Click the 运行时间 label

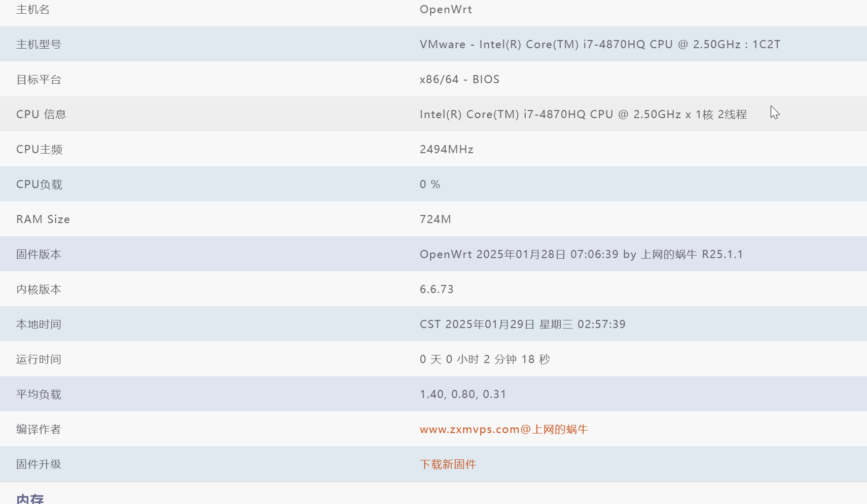(x=39, y=359)
